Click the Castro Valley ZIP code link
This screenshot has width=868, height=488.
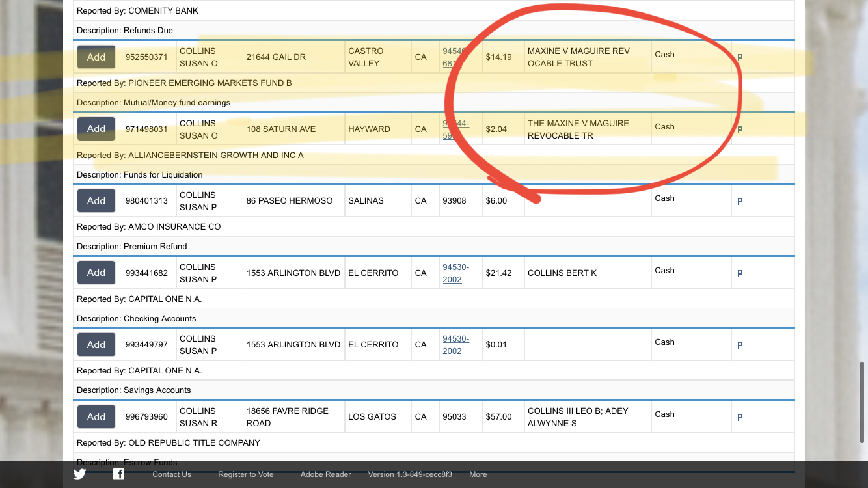coord(455,57)
